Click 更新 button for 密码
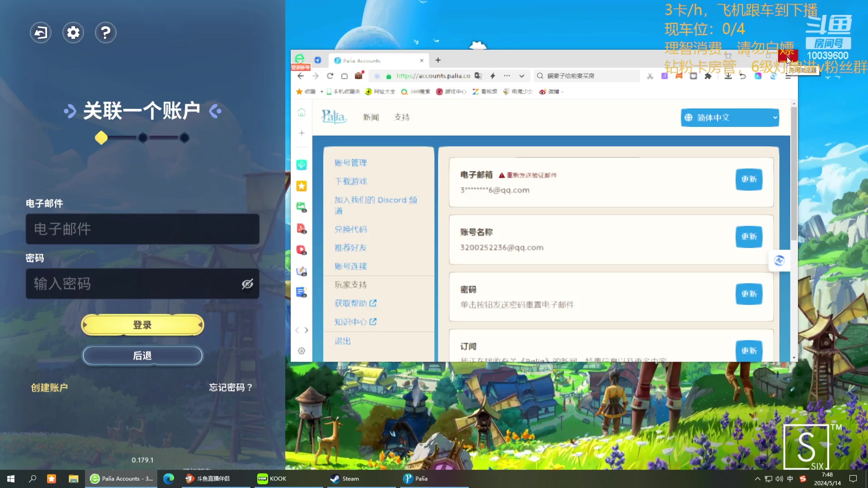This screenshot has height=488, width=868. 749,294
